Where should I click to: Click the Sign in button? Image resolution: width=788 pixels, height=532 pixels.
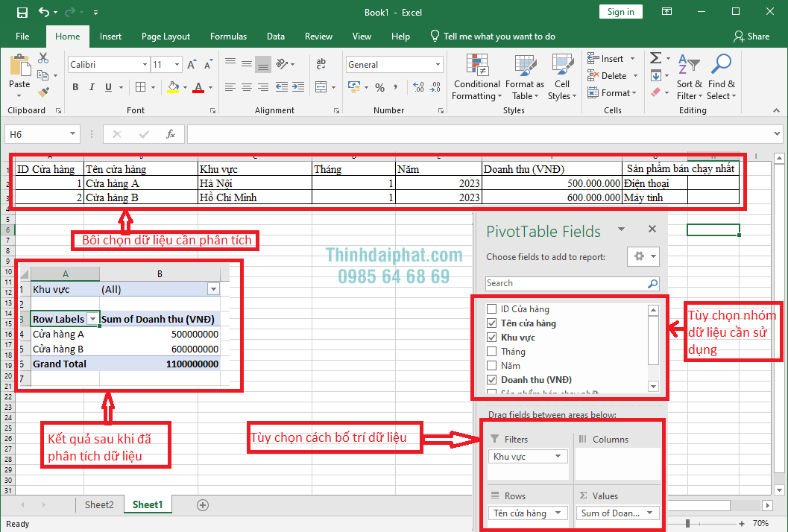(621, 12)
